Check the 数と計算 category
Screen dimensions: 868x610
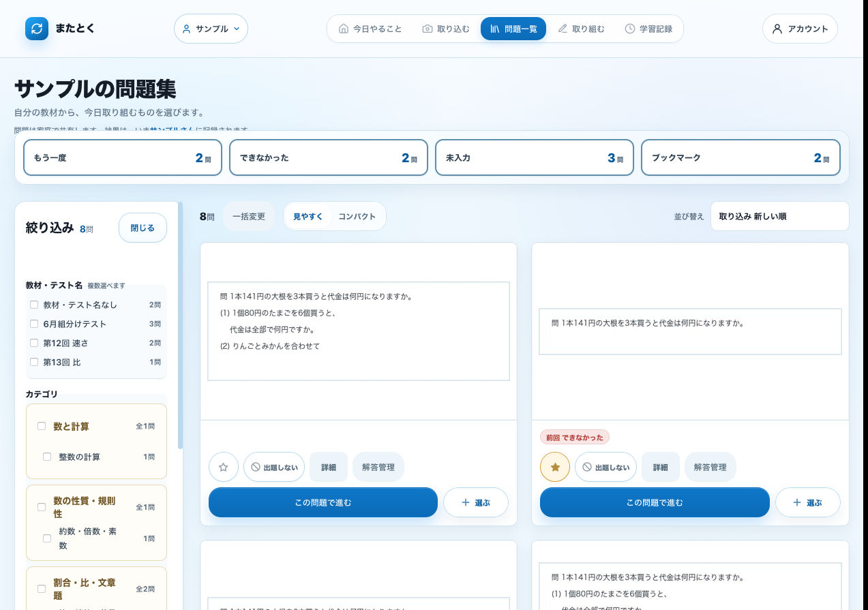tap(42, 426)
